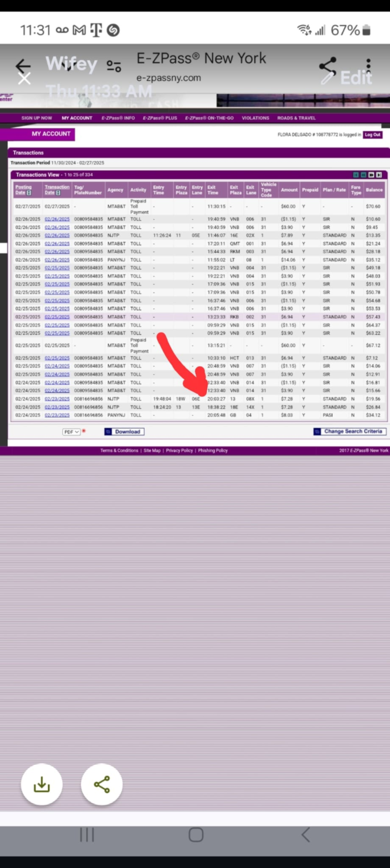Open 02/23/2025 link in $19.56 balance row
The image size is (390, 868).
pyautogui.click(x=57, y=399)
